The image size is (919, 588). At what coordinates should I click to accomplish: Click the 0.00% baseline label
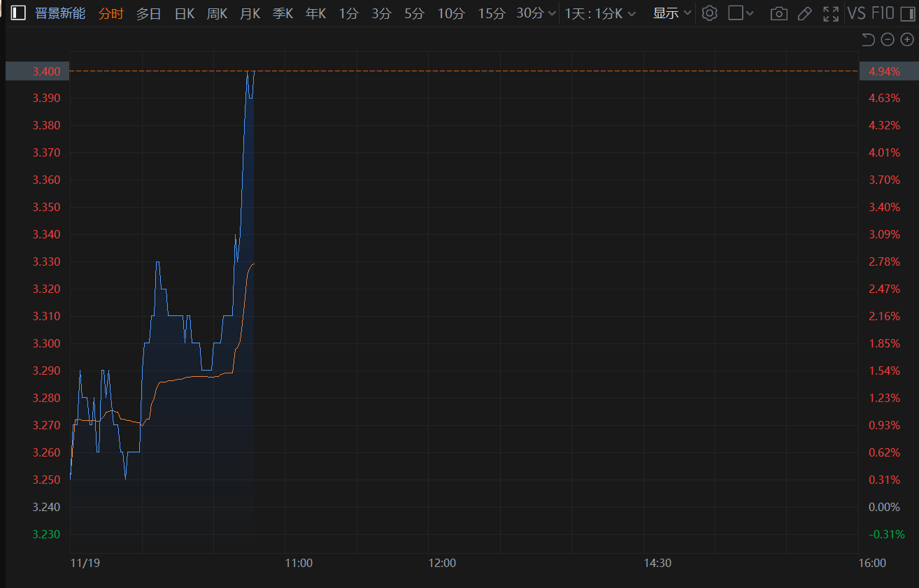click(884, 508)
